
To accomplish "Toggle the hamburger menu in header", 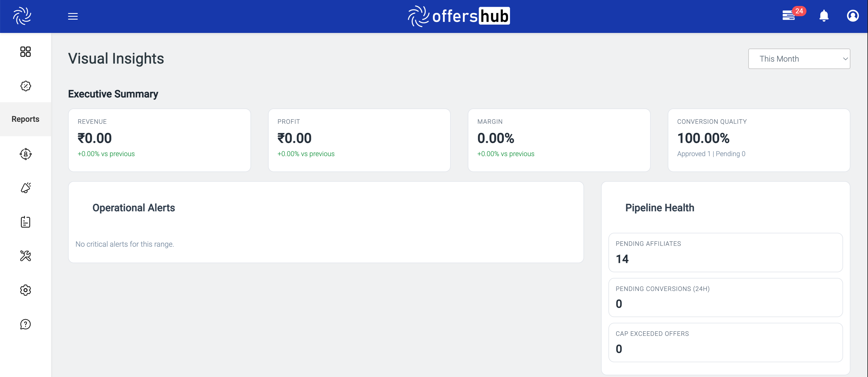I will click(73, 16).
